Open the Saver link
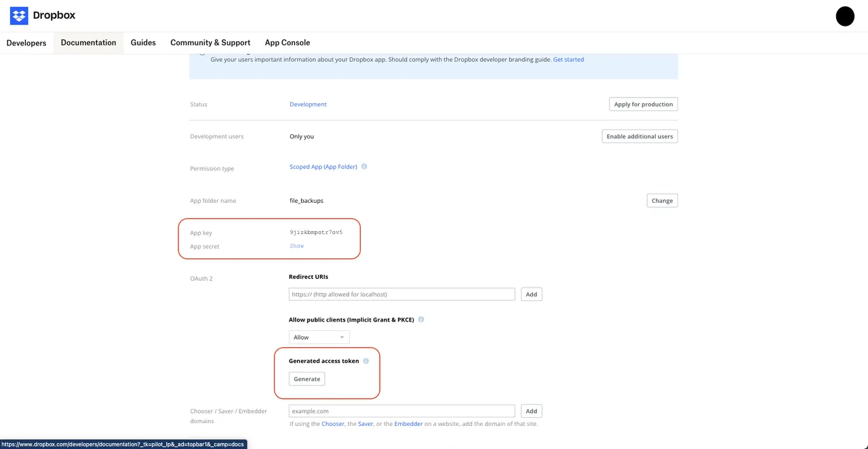Viewport: 868px width, 449px height. point(366,424)
